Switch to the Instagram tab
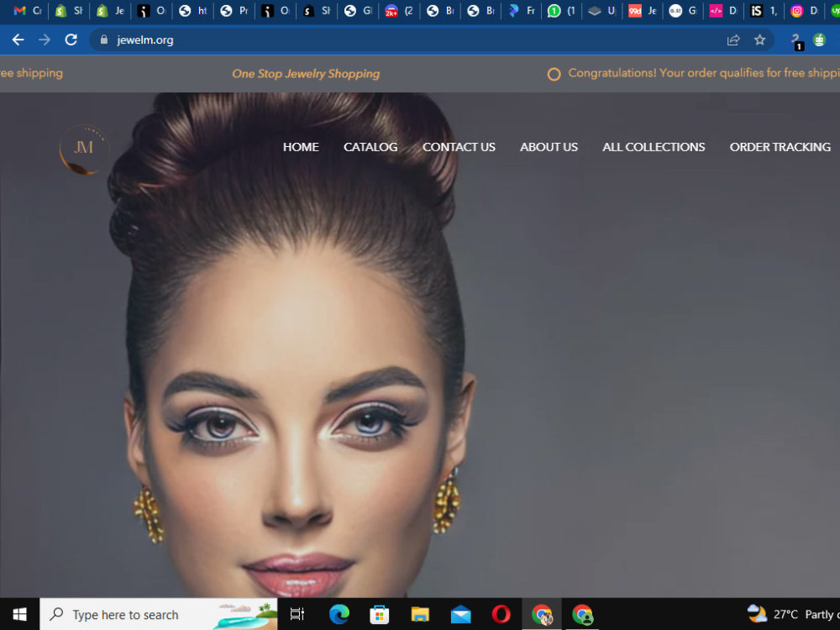This screenshot has width=840, height=630. click(804, 11)
